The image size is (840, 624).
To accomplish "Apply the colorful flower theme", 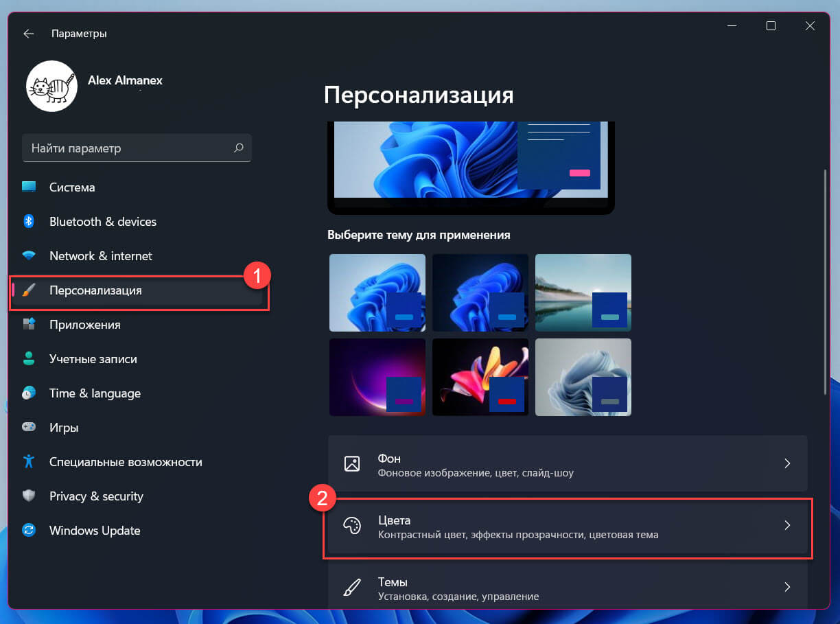I will [x=480, y=377].
